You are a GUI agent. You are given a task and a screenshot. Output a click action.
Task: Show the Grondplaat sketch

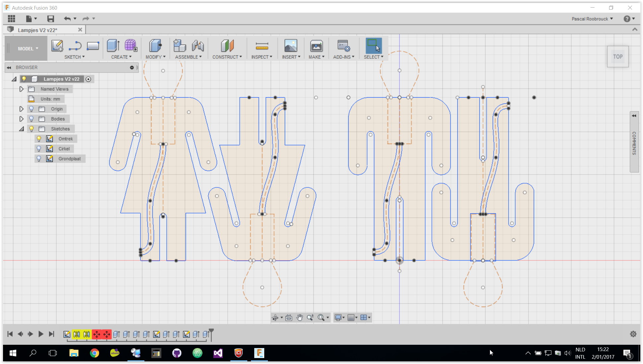coord(39,159)
